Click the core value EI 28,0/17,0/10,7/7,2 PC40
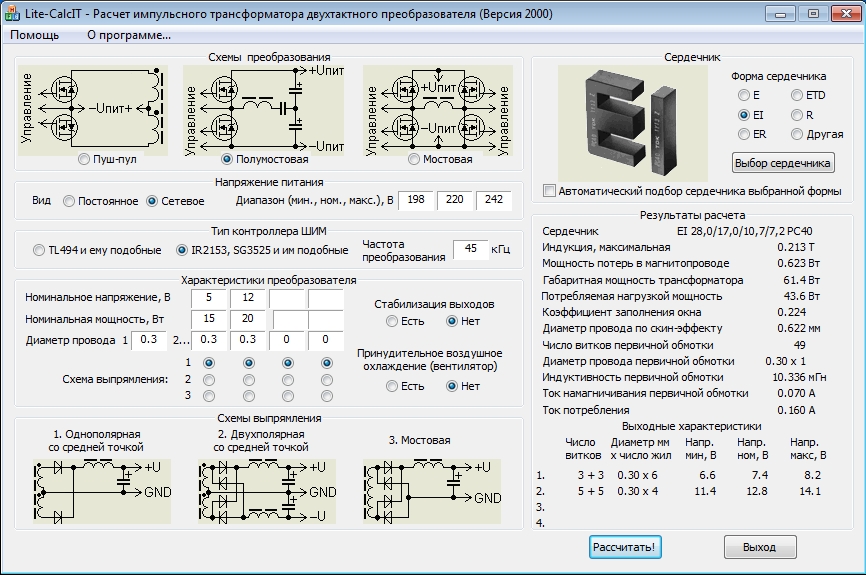866x575 pixels. point(744,231)
